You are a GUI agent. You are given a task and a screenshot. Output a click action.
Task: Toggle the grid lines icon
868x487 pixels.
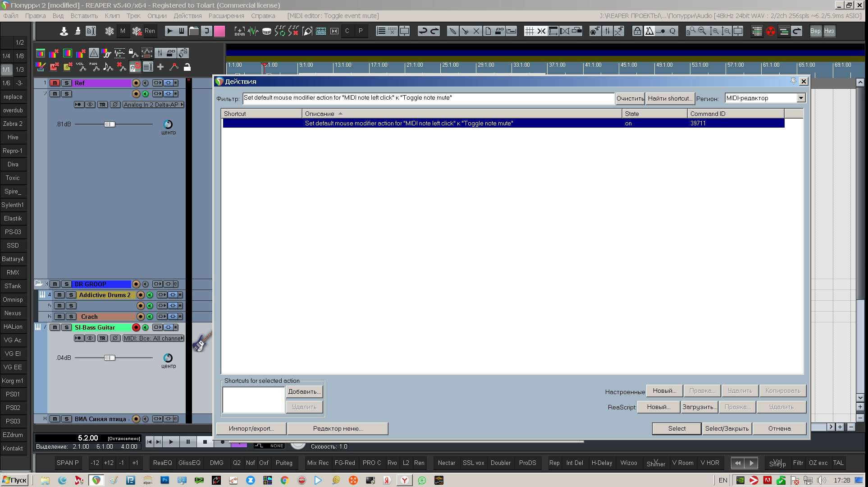[x=530, y=31]
